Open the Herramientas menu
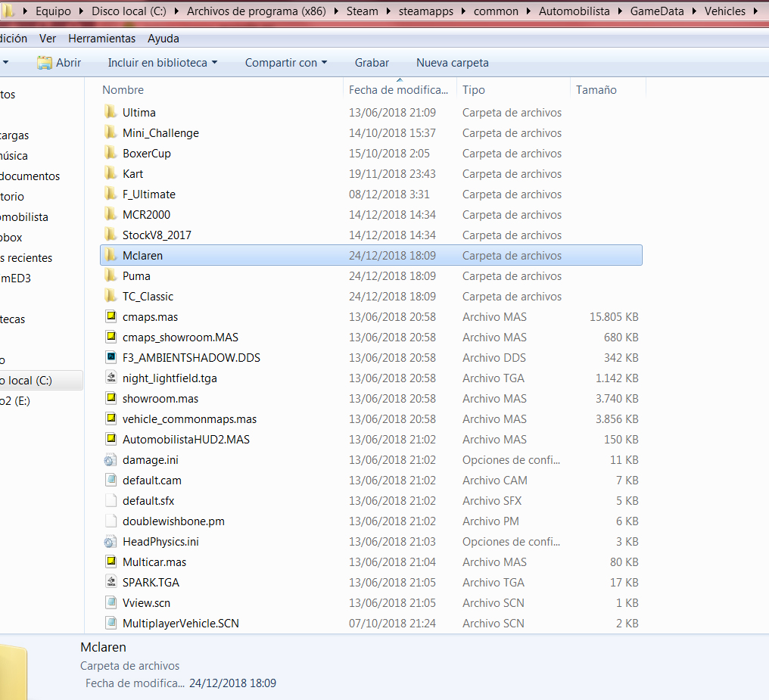Screen dimensions: 769x700 pyautogui.click(x=101, y=39)
